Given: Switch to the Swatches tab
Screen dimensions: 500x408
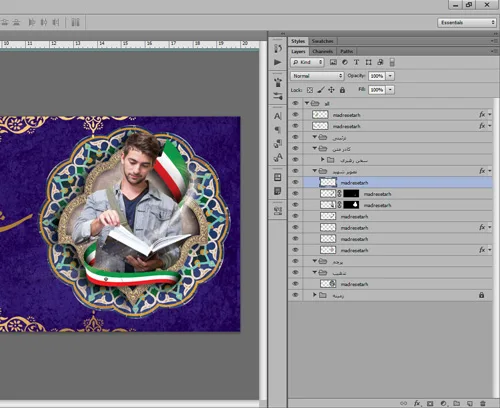Looking at the screenshot, I should 322,41.
